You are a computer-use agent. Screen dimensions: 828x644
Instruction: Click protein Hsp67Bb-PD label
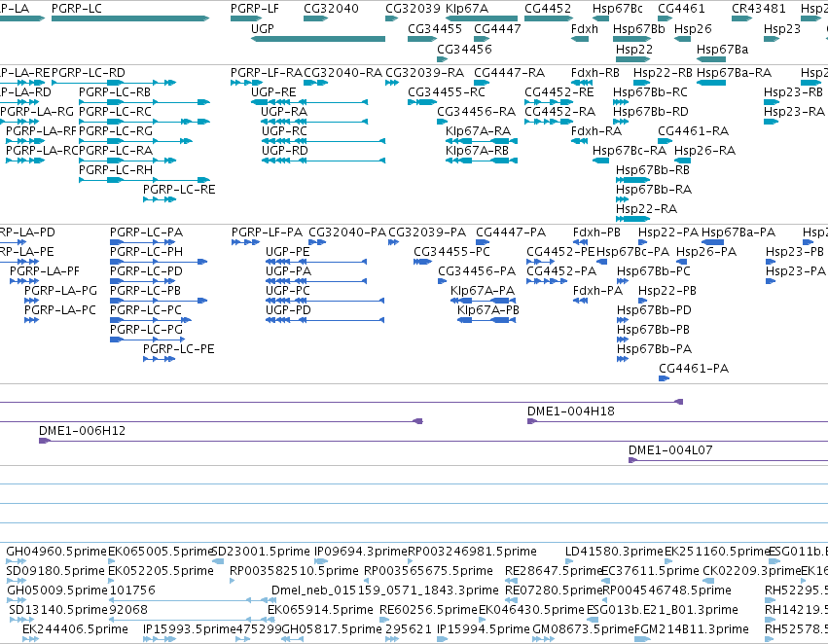(x=654, y=310)
